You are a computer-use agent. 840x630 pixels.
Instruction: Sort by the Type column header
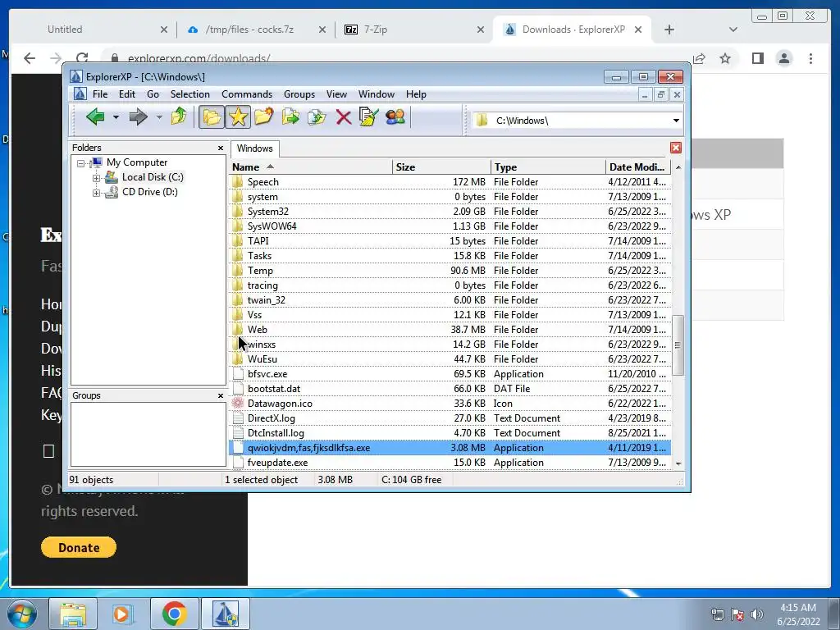click(548, 167)
